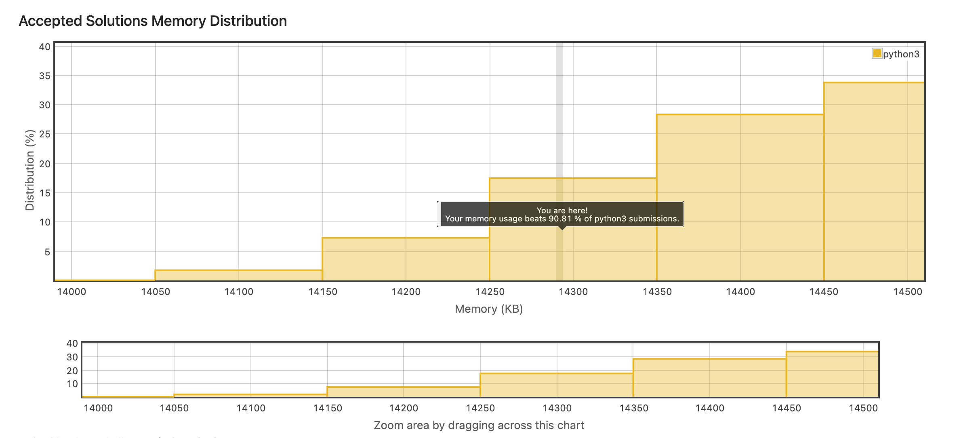This screenshot has width=980, height=438.
Task: Click the 'Memory (KB)' axis title
Action: [489, 309]
